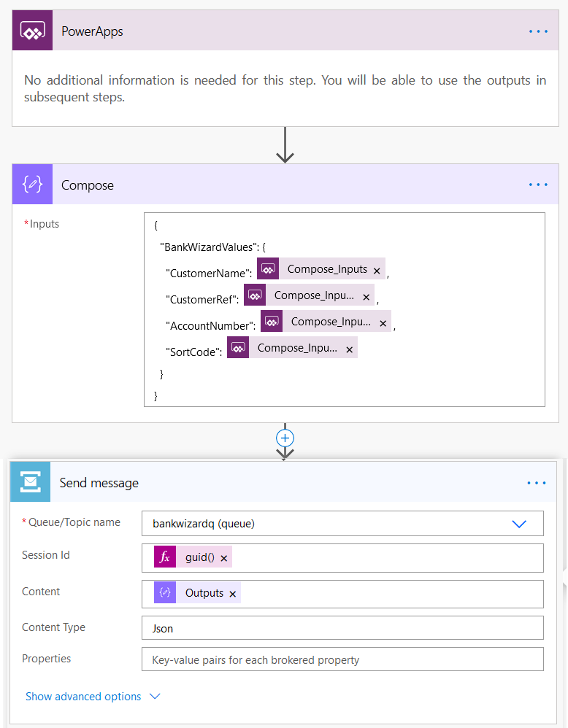Image resolution: width=568 pixels, height=728 pixels.
Task: Click the CustomerName Compose_Inputs token icon
Action: [x=268, y=268]
